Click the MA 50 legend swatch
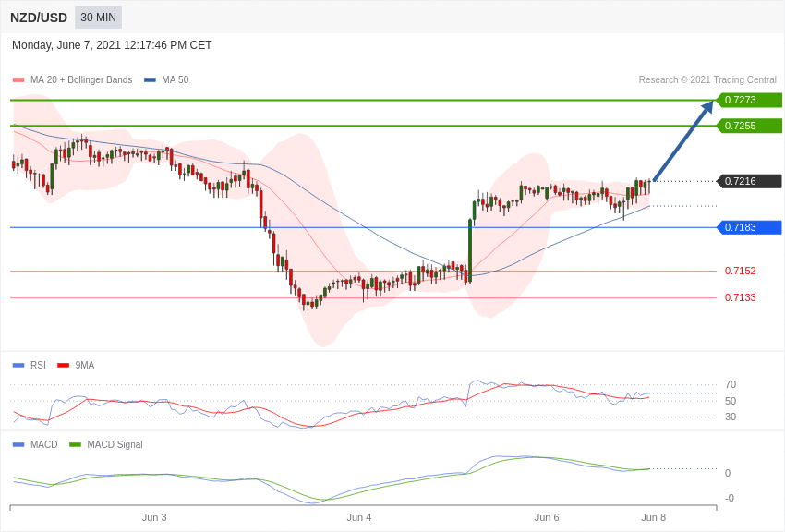The height and width of the screenshot is (532, 785). tap(150, 79)
